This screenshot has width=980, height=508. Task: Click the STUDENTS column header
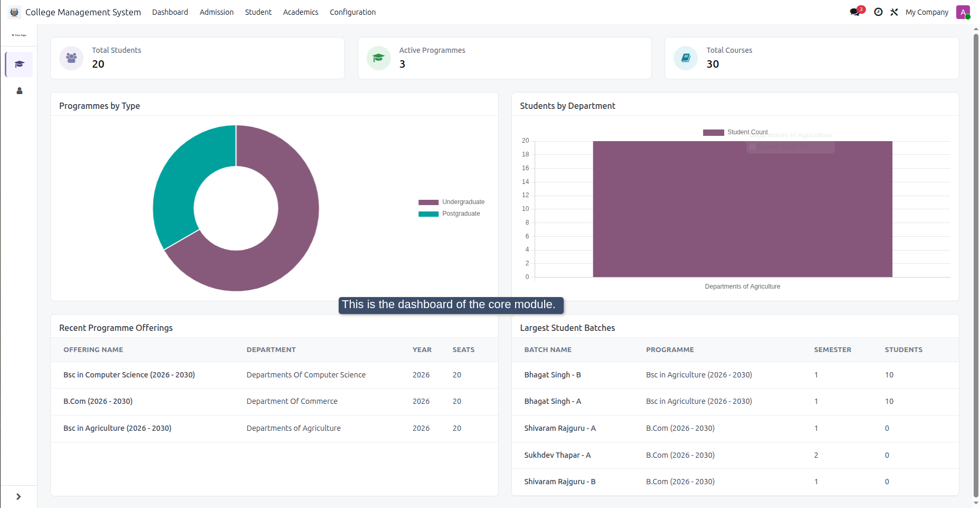[x=903, y=350]
